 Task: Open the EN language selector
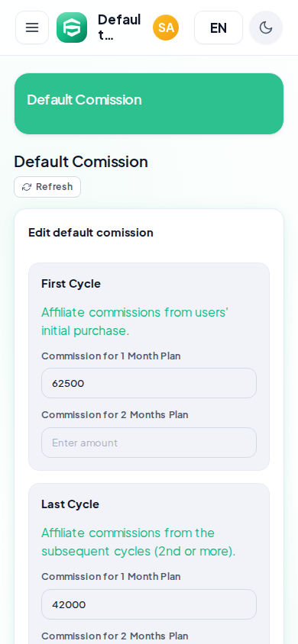point(219,27)
